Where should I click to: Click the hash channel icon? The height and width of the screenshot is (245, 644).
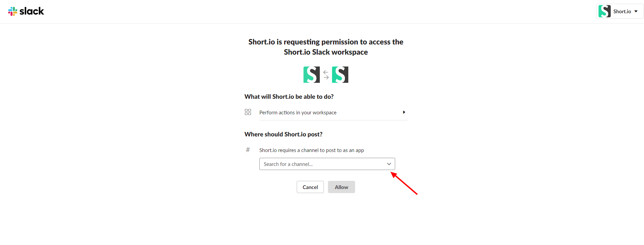click(248, 150)
